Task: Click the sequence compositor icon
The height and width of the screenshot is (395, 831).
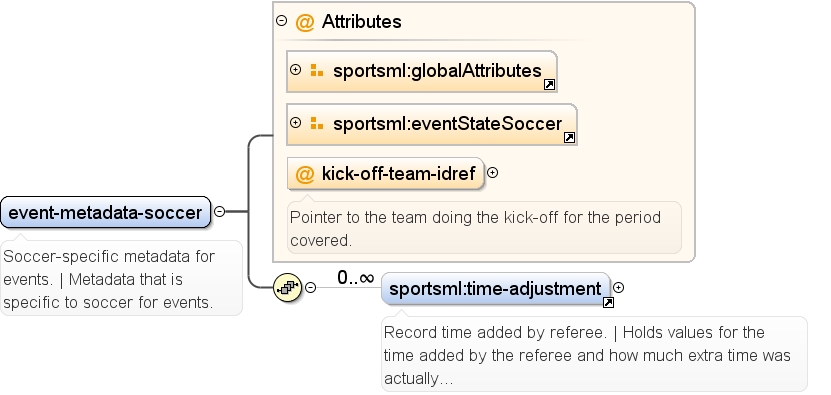Action: click(288, 288)
